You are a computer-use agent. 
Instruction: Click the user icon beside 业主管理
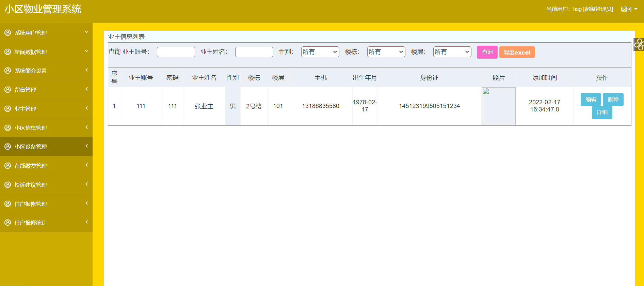7,109
